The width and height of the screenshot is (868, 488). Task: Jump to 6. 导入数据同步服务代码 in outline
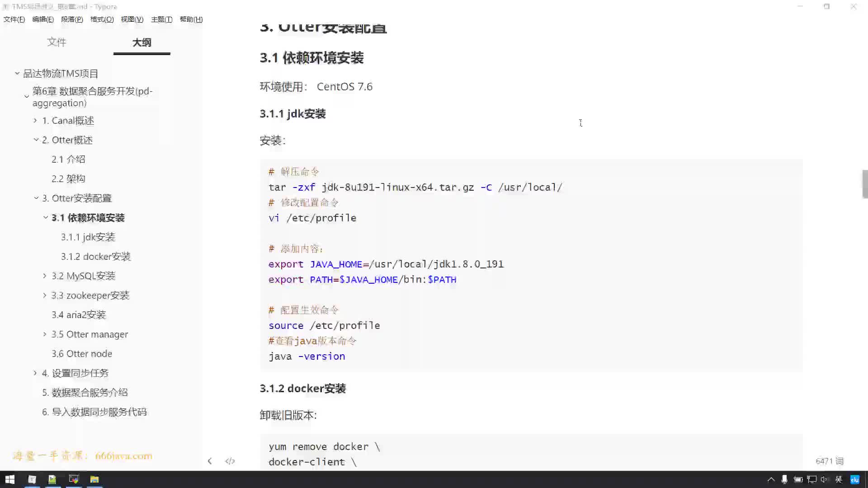[94, 412]
